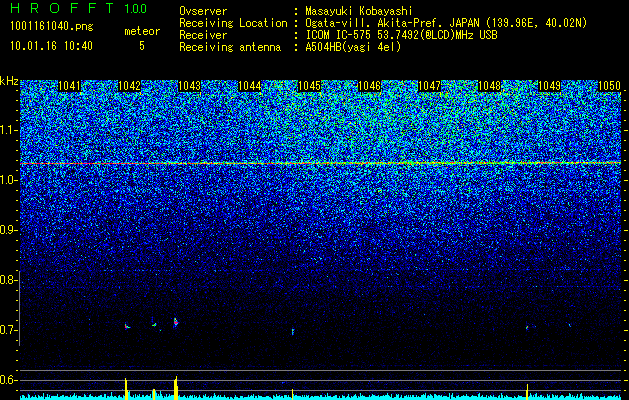Click the 0.7 kHz axis label
The height and width of the screenshot is (400, 629).
click(7, 330)
